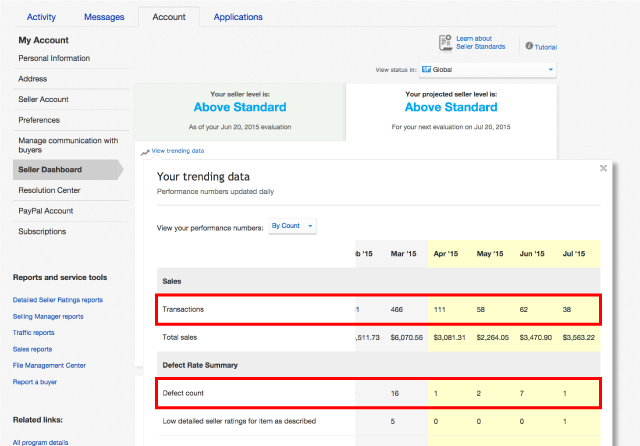The height and width of the screenshot is (446, 640).
Task: Click the Traffic reports link
Action: point(35,333)
